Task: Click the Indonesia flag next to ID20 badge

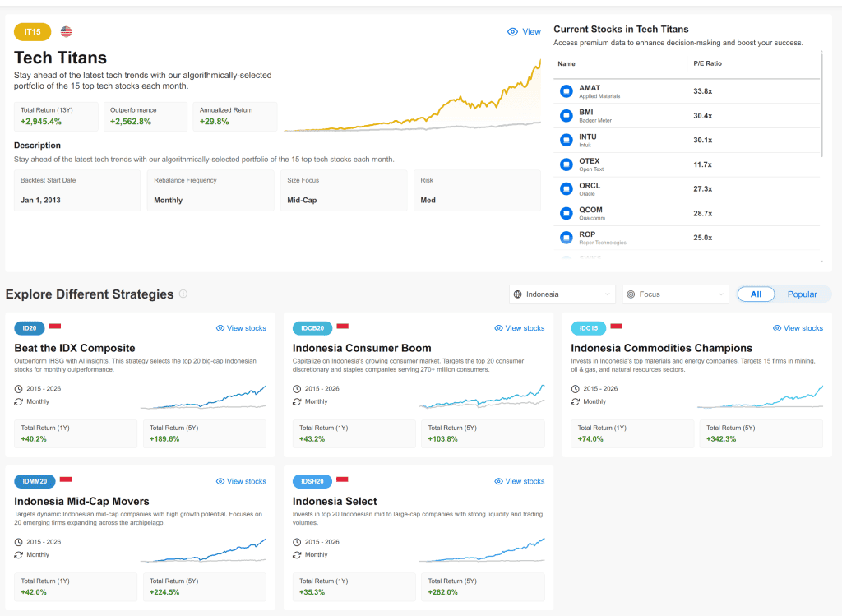Action: click(55, 327)
